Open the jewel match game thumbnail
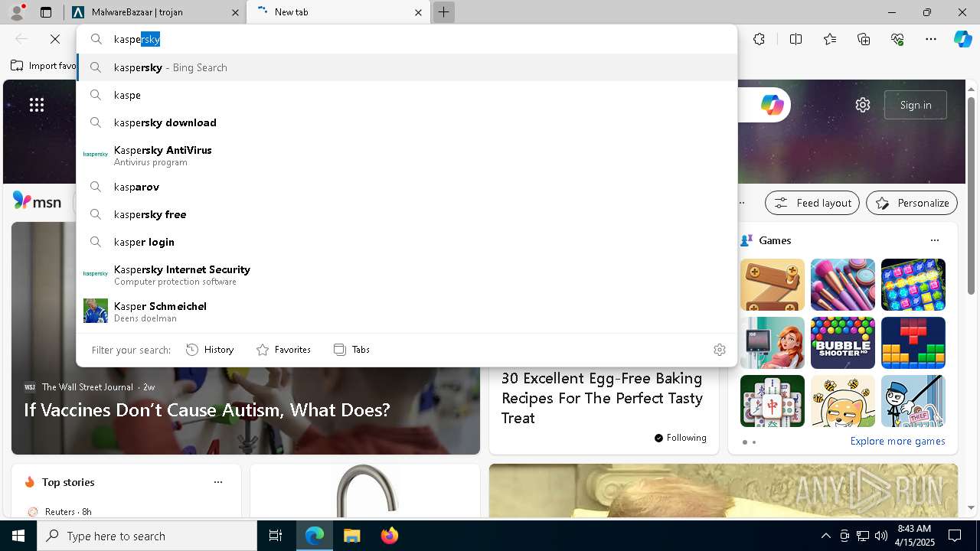 [913, 285]
